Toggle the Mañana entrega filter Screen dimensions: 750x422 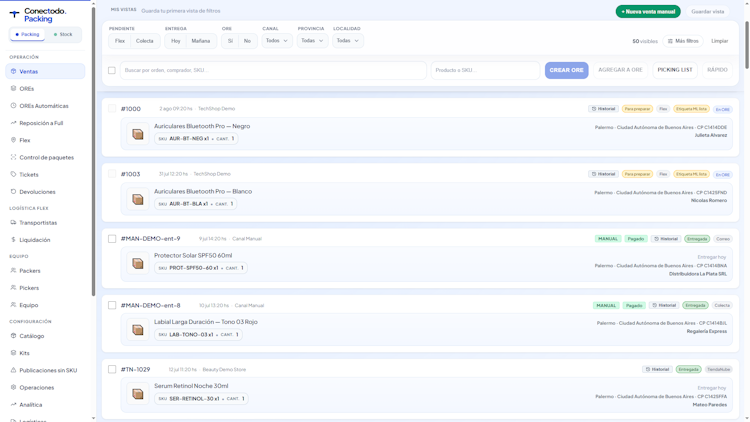(201, 41)
